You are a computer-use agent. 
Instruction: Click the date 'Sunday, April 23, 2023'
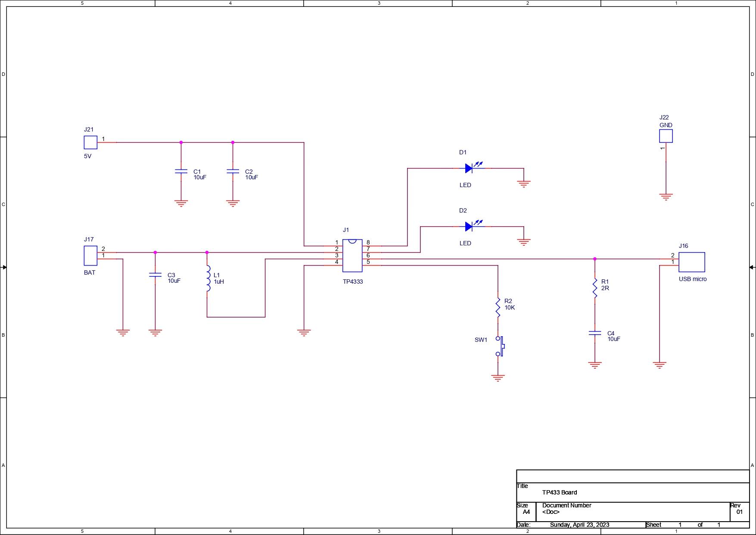[x=579, y=525]
